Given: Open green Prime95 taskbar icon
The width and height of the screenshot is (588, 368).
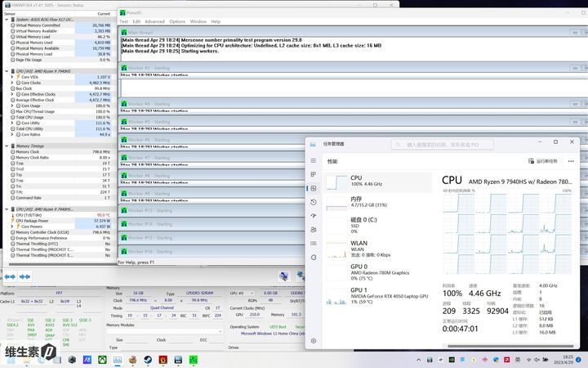Looking at the screenshot, I should [x=193, y=360].
